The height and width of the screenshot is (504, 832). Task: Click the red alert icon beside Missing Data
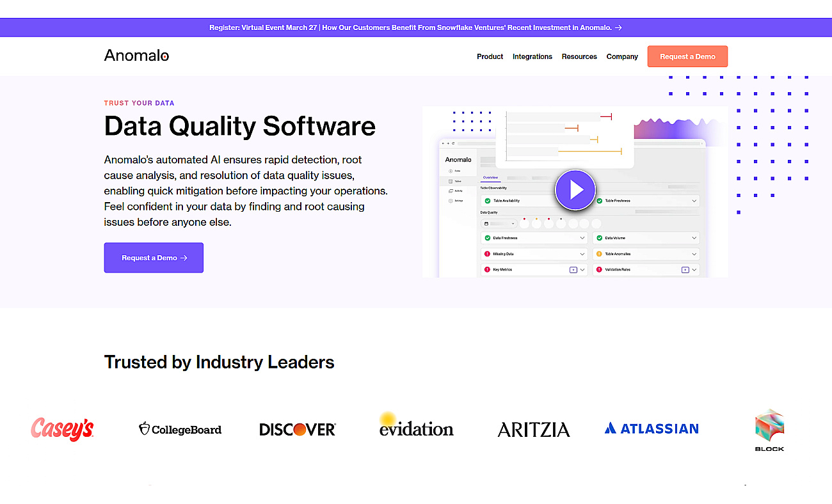click(x=488, y=254)
